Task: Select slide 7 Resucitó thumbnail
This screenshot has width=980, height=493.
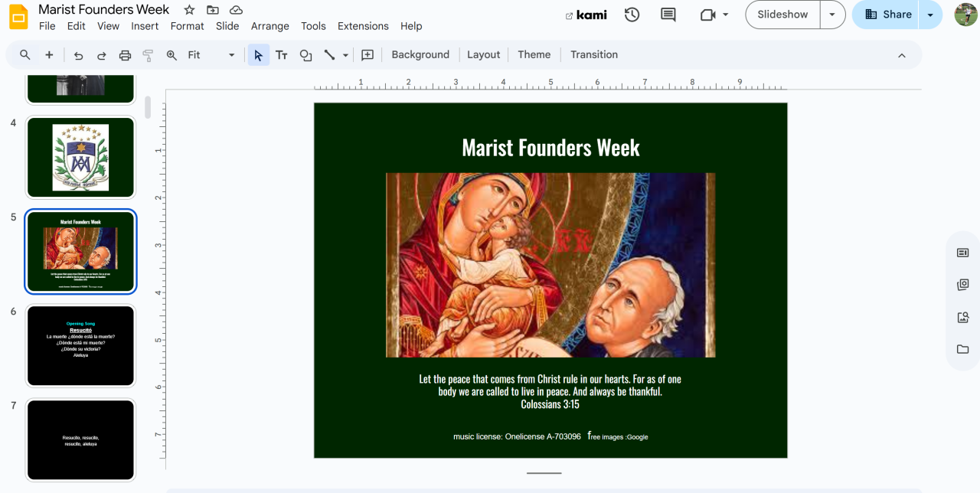Action: point(81,439)
